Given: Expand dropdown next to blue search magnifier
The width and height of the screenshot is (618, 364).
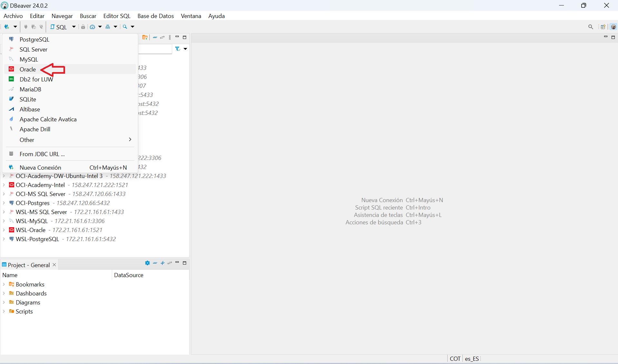Looking at the screenshot, I should click(x=132, y=27).
